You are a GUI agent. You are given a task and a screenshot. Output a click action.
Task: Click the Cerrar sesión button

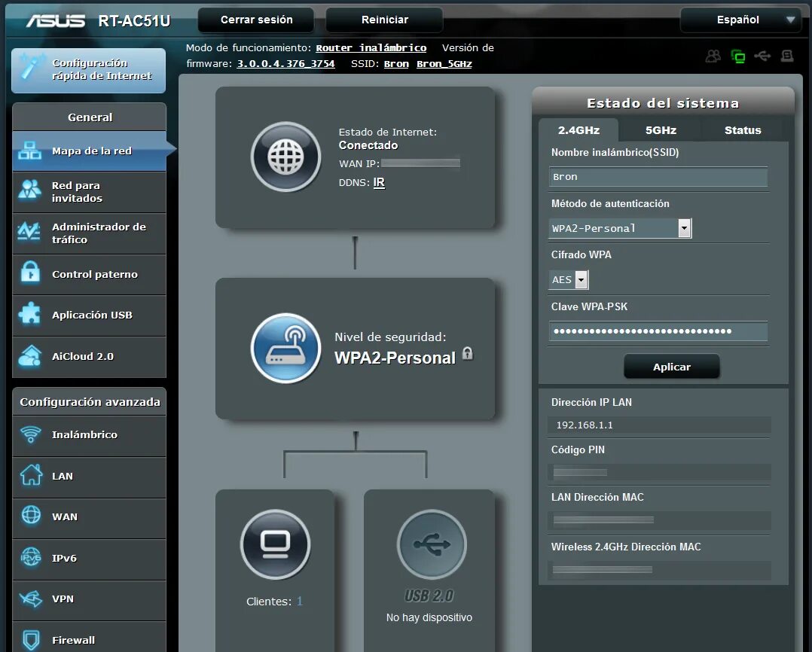[255, 20]
